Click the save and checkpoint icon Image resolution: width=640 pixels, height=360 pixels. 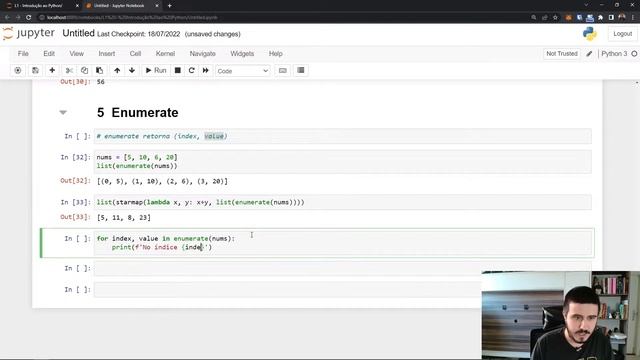[x=35, y=71]
